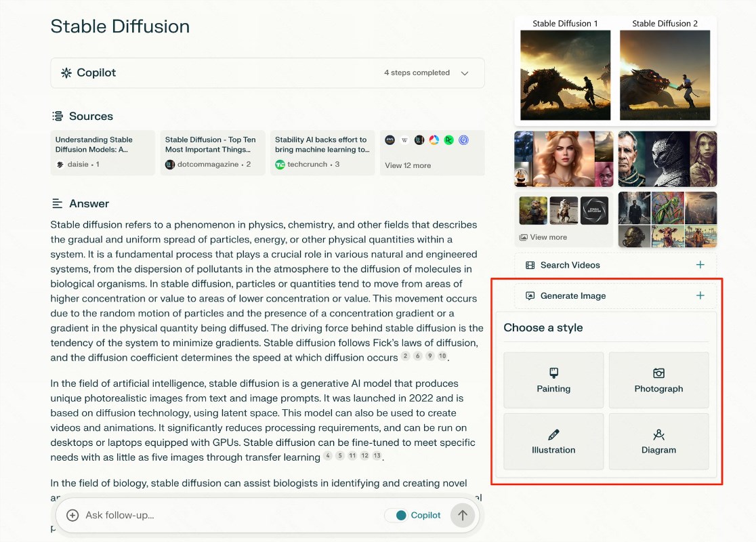Click the Diagram compass icon
This screenshot has height=542, width=756.
(658, 434)
